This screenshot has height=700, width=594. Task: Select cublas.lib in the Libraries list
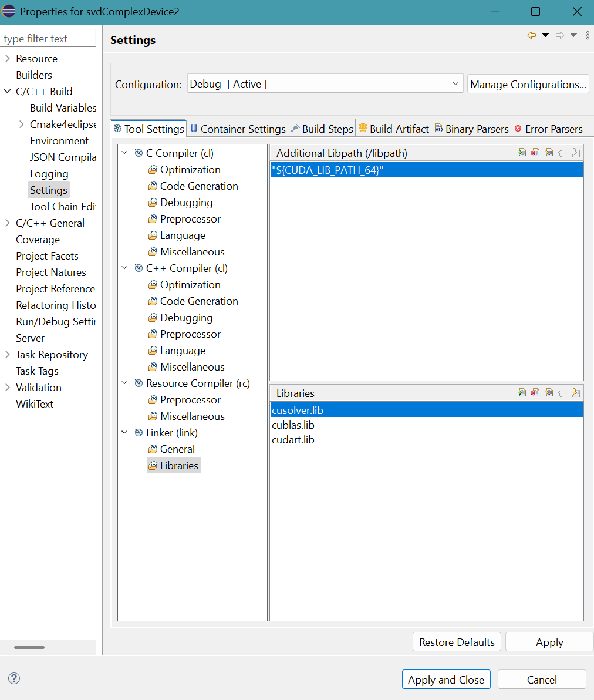(293, 425)
